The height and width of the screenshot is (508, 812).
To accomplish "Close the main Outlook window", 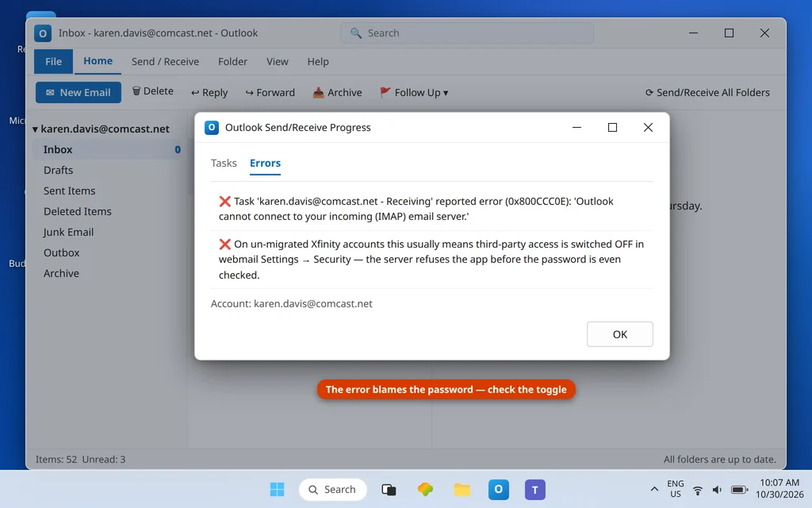I will point(764,33).
